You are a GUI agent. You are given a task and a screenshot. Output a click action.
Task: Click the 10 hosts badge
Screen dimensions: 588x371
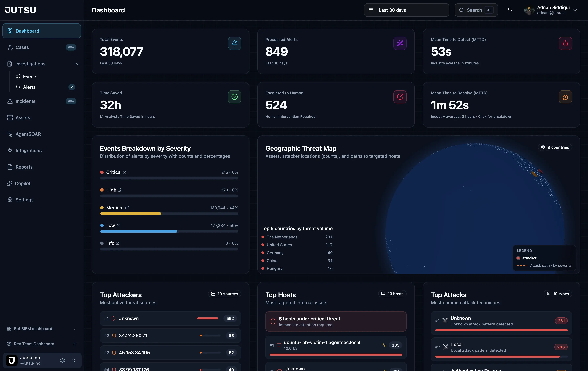pyautogui.click(x=392, y=294)
